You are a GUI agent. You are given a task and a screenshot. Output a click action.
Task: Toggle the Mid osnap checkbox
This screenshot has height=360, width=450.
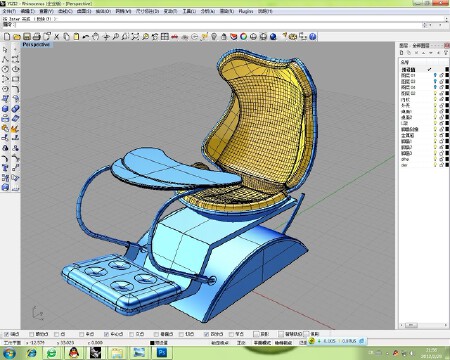[x=81, y=334]
